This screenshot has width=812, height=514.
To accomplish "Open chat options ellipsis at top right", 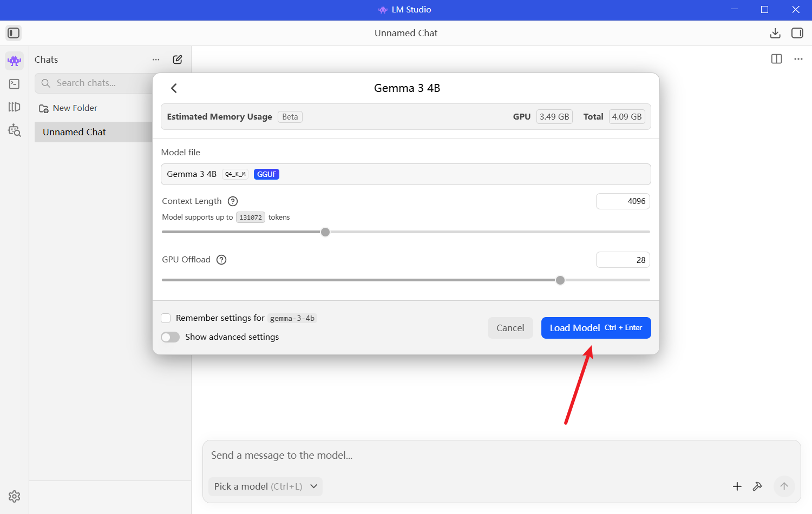I will [x=798, y=59].
